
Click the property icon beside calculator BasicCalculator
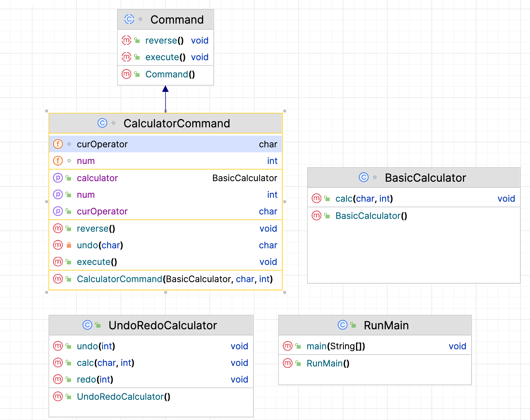(58, 178)
